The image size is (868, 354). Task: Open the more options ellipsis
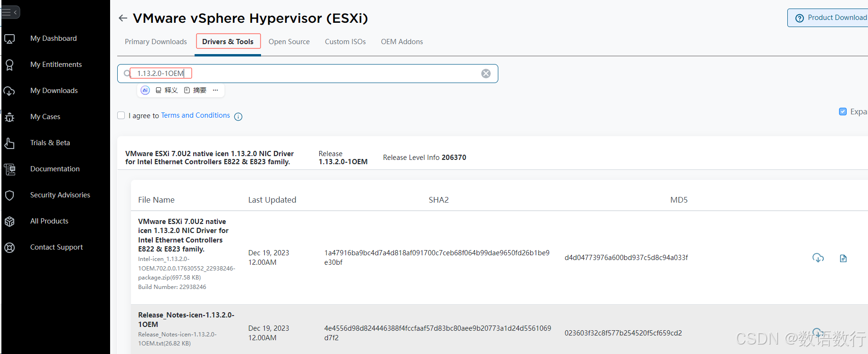coord(215,90)
